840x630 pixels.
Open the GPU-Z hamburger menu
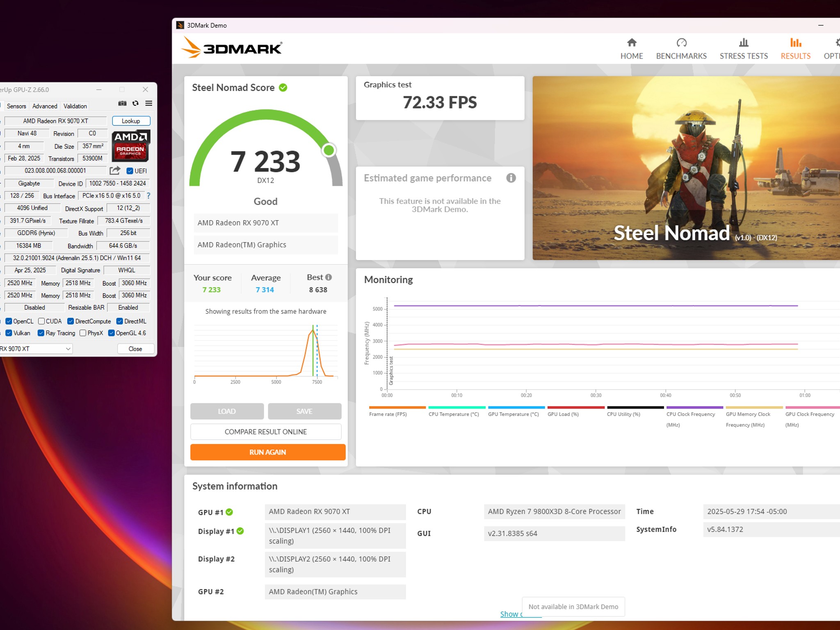(x=149, y=103)
